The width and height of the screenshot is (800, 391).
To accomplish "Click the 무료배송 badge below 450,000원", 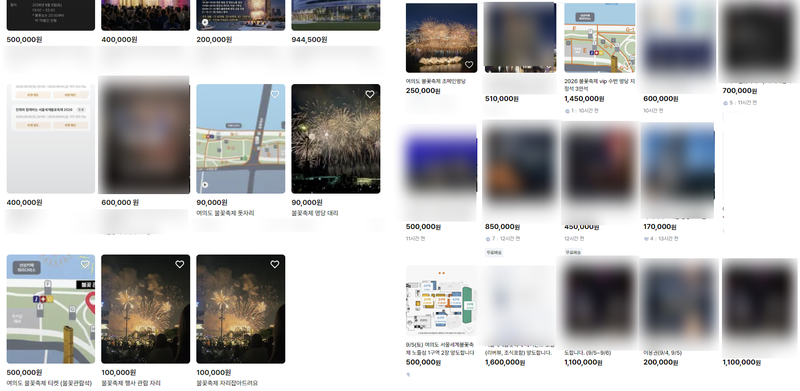I will coord(573,253).
